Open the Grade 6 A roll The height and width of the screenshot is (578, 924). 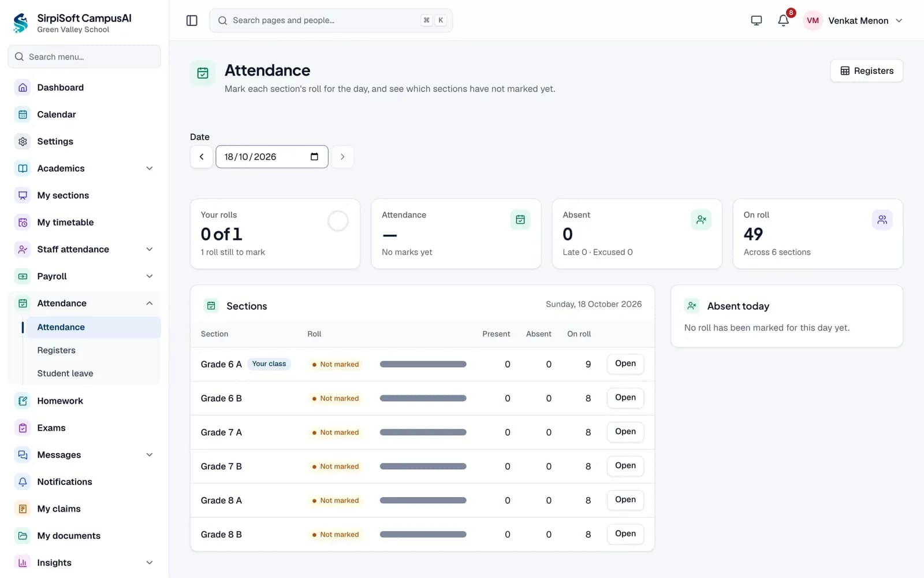click(625, 364)
